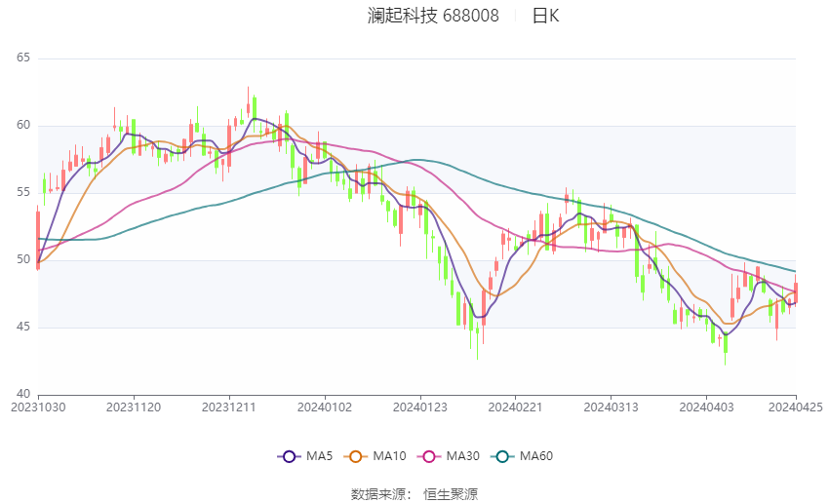This screenshot has height=504, width=829.
Task: Click y-axis value 45
Action: 23,327
